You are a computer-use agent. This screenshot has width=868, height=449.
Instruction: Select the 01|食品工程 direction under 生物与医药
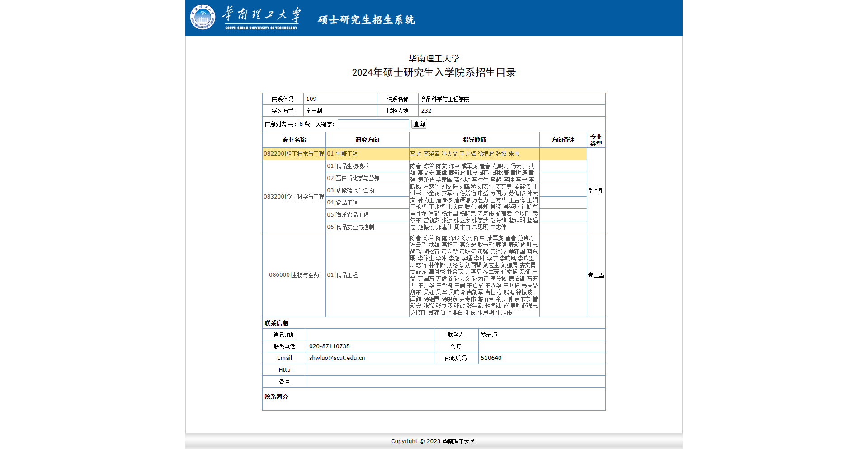click(x=367, y=275)
